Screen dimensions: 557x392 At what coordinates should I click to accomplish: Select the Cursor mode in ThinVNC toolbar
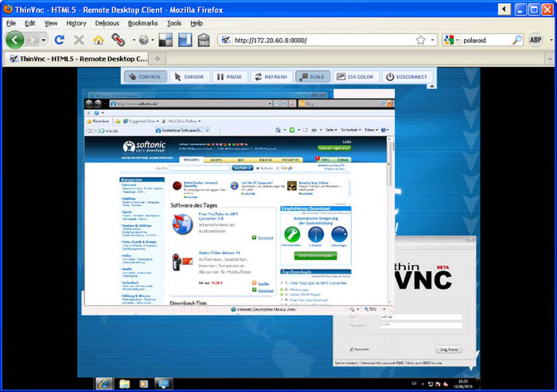coord(189,76)
